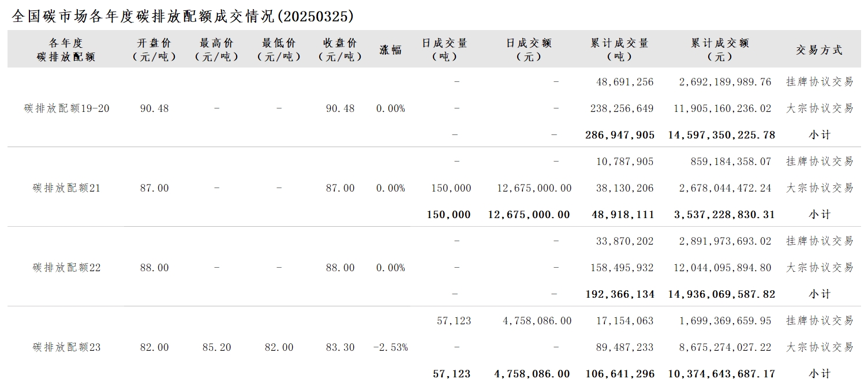Click the 碳排放配额22 row label
The width and height of the screenshot is (868, 386).
67,268
